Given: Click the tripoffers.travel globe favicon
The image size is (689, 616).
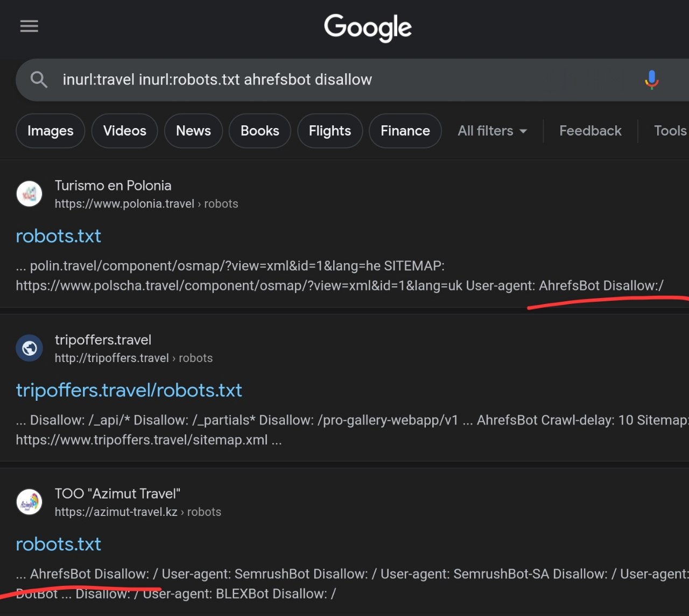Looking at the screenshot, I should [x=29, y=348].
